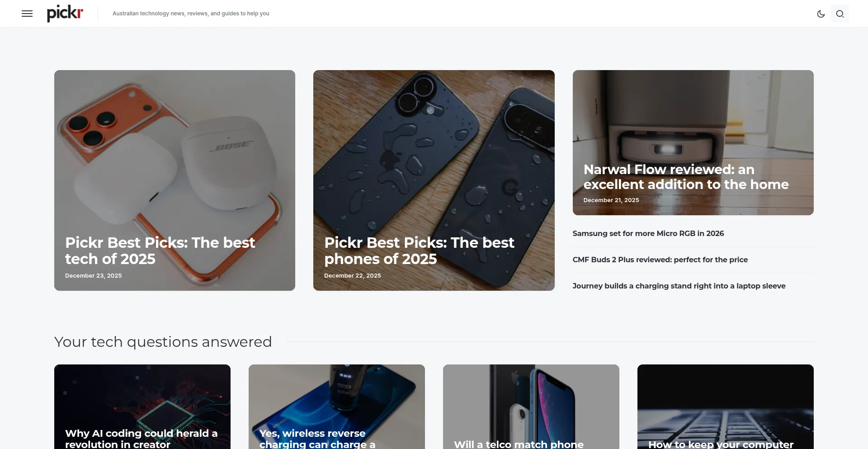Open best tech of 2025 article

160,250
